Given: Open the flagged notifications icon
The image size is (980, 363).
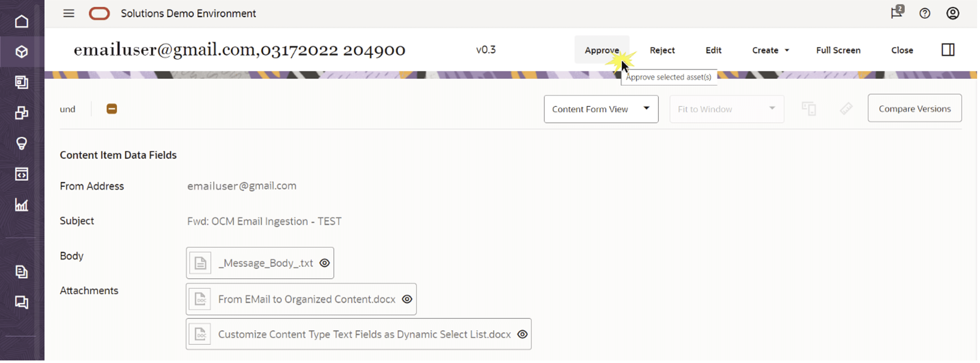Looking at the screenshot, I should coord(897,12).
